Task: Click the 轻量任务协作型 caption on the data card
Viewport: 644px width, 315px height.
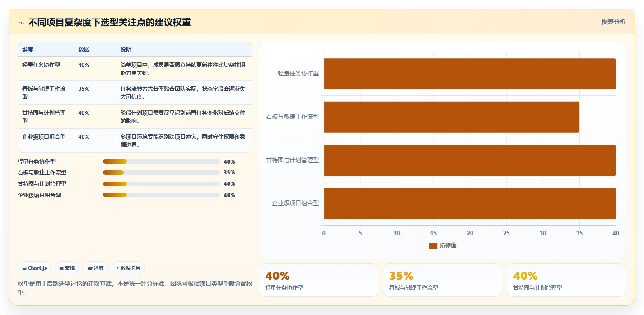Action: [x=284, y=288]
